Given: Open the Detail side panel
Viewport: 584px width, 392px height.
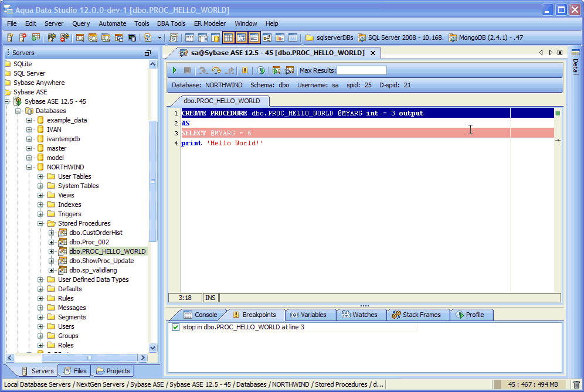Looking at the screenshot, I should click(575, 63).
